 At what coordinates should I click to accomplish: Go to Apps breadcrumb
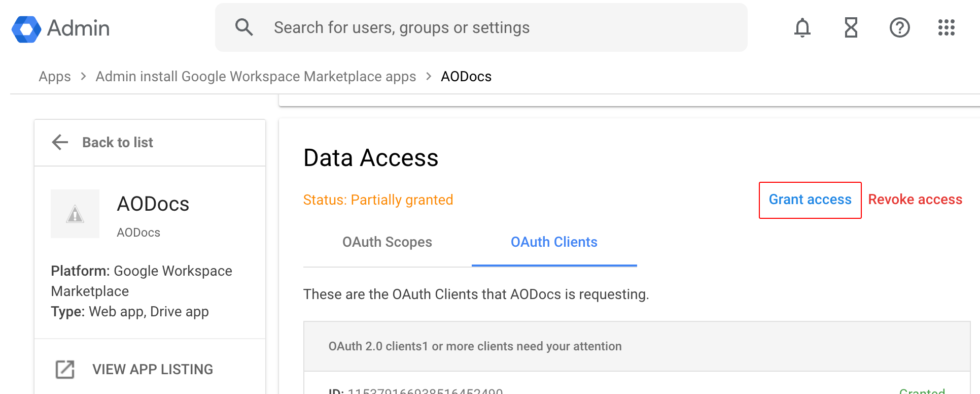tap(55, 77)
